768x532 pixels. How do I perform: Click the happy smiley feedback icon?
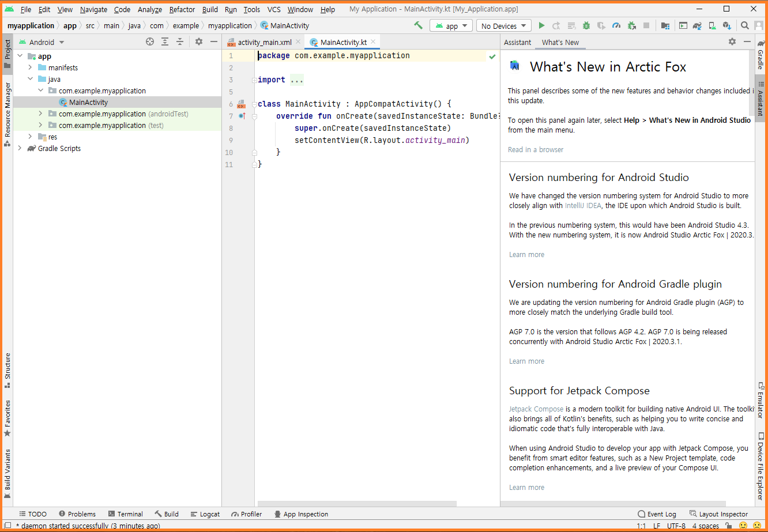[x=743, y=526]
